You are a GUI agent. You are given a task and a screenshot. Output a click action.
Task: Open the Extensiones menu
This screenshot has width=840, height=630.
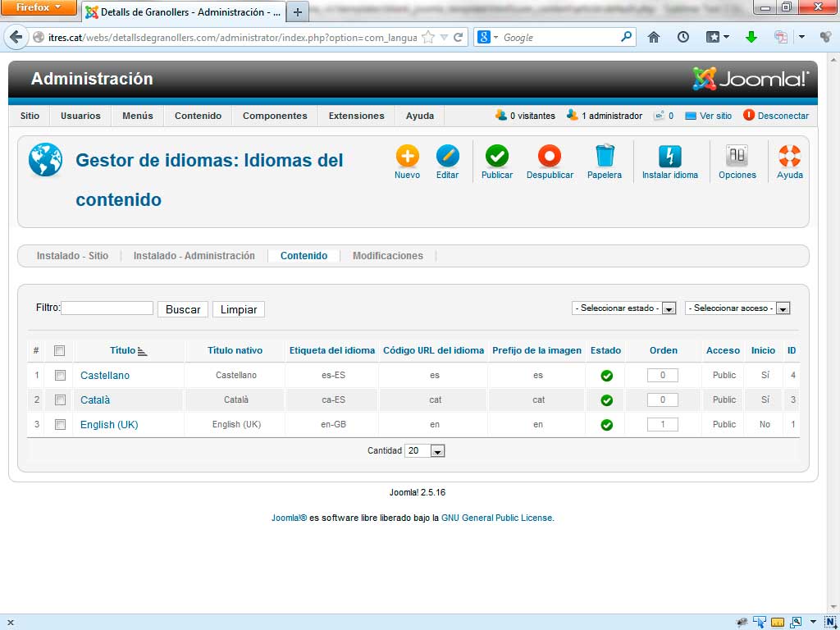[356, 116]
